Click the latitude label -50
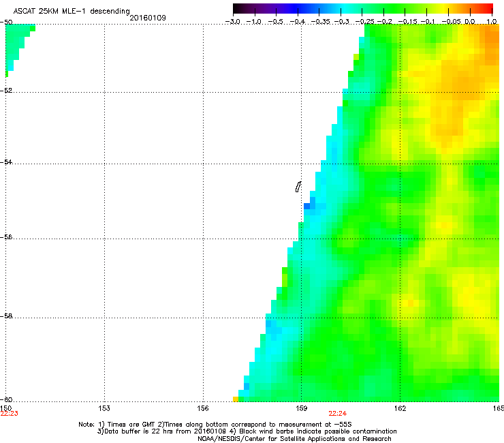This screenshot has width=504, height=443. point(6,22)
